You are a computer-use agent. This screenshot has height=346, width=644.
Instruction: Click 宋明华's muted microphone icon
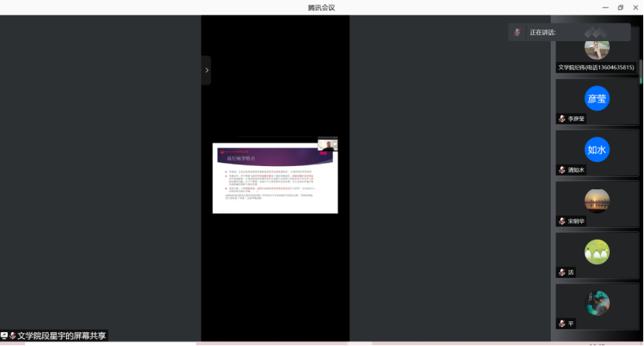562,221
